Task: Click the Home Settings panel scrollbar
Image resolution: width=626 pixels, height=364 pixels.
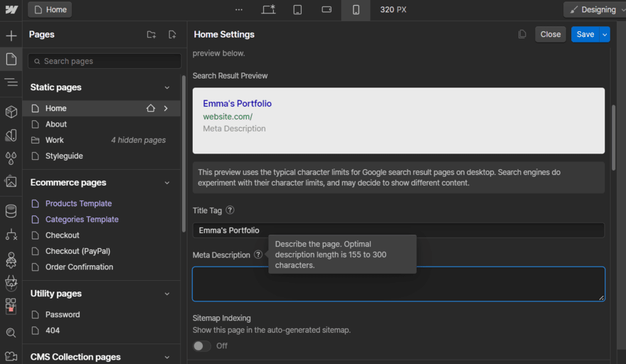Action: [614, 138]
